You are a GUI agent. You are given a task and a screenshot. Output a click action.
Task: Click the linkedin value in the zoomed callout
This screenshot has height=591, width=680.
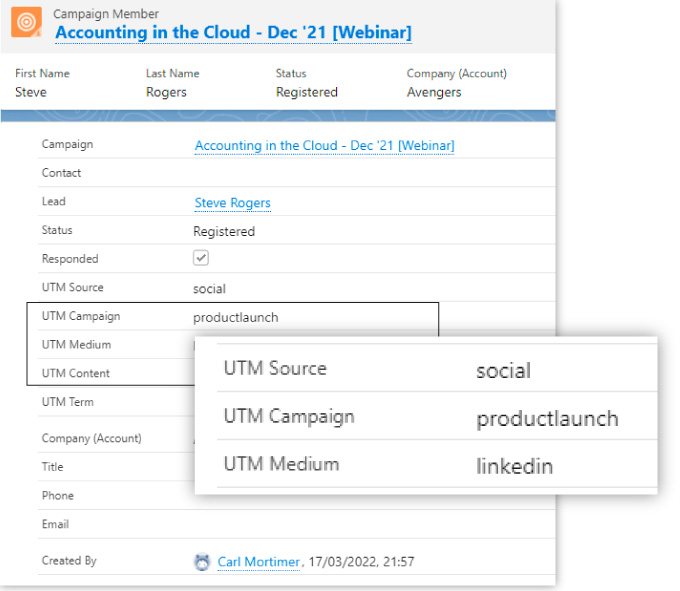(514, 466)
